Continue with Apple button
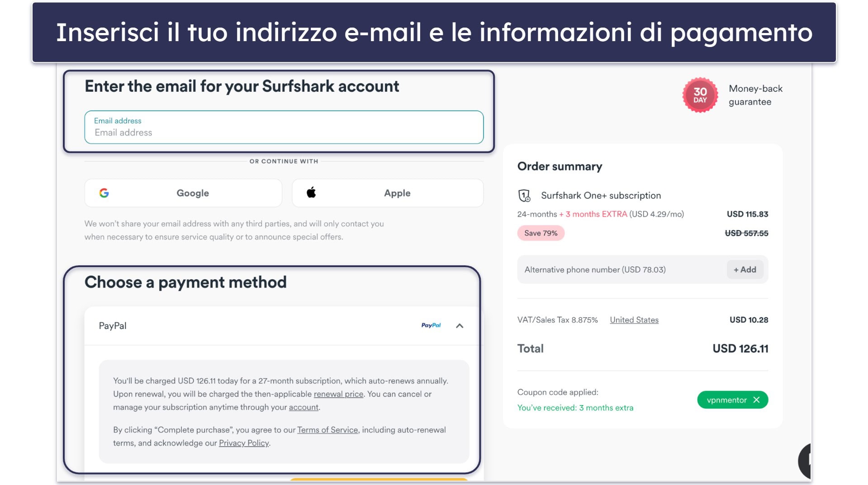The image size is (868, 485). [388, 193]
